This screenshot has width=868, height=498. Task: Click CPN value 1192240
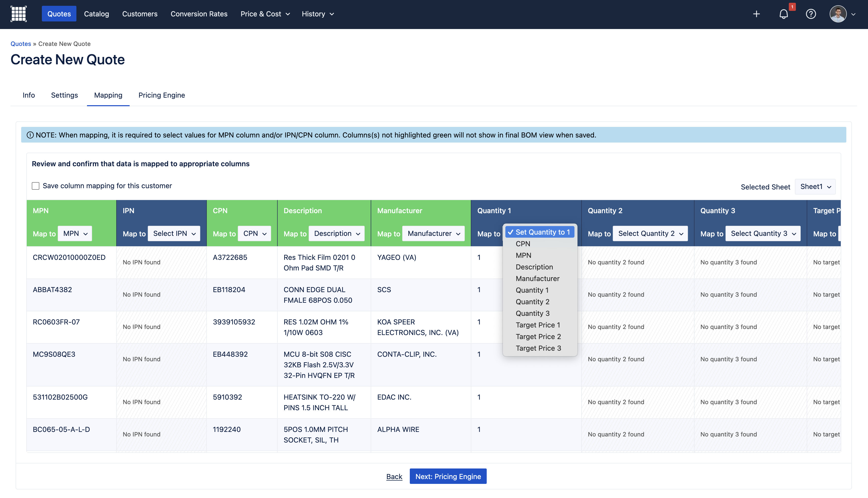pyautogui.click(x=227, y=430)
